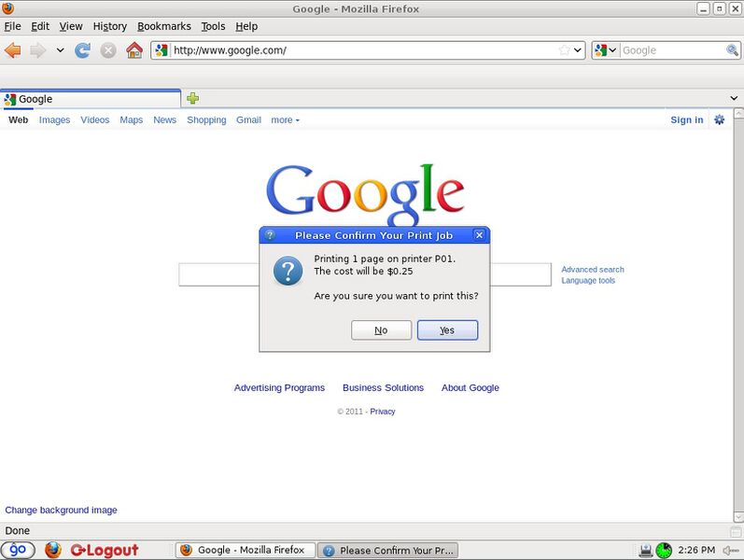Click Change background image link
The image size is (744, 560).
[x=61, y=511]
